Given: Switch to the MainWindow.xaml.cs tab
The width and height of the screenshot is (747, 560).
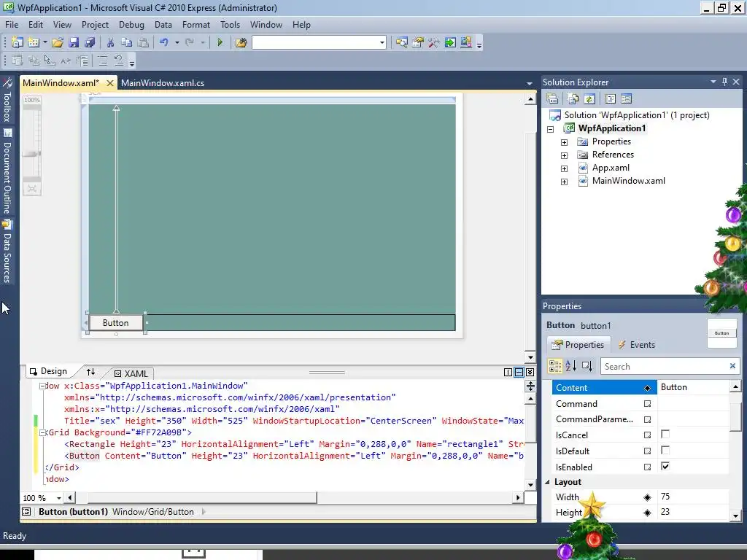Looking at the screenshot, I should tap(163, 83).
